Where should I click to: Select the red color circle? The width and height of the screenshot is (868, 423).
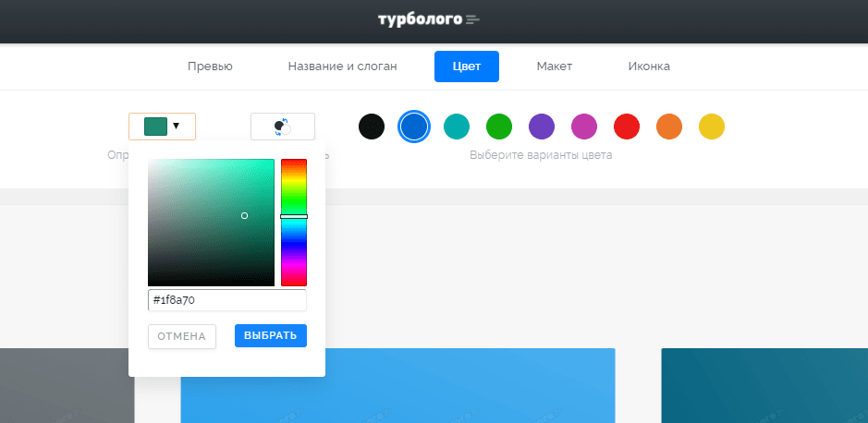(x=627, y=127)
